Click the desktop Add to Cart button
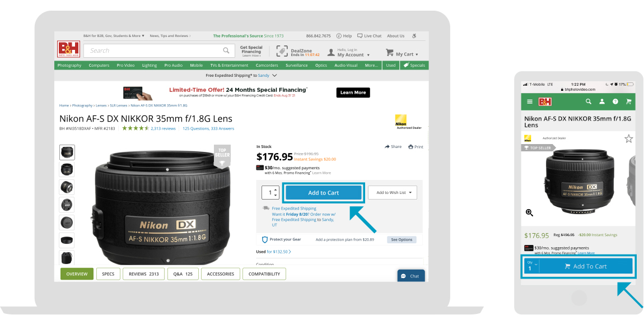 324,192
